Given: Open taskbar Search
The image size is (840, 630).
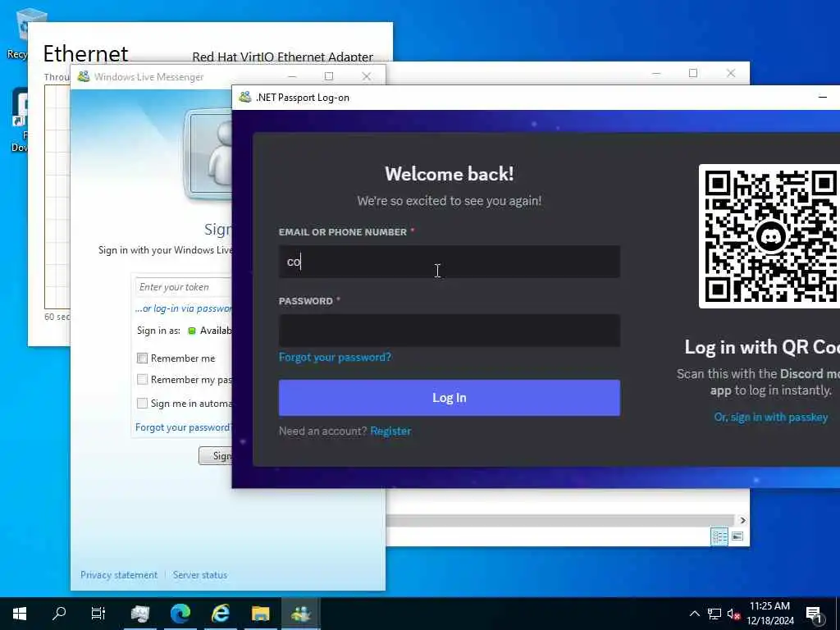Looking at the screenshot, I should [59, 614].
